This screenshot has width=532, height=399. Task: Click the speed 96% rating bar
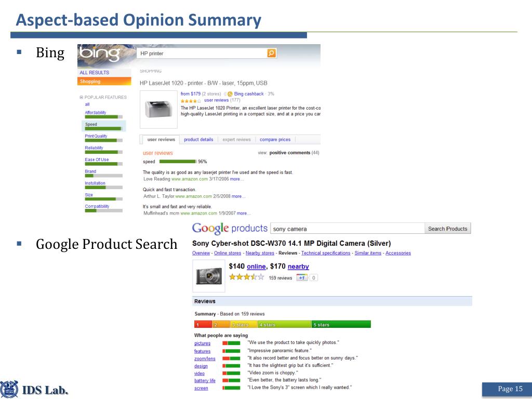(178, 162)
